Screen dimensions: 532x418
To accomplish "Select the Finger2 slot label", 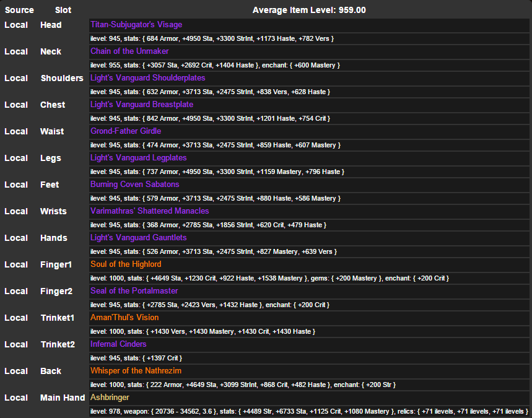I will (x=56, y=292).
